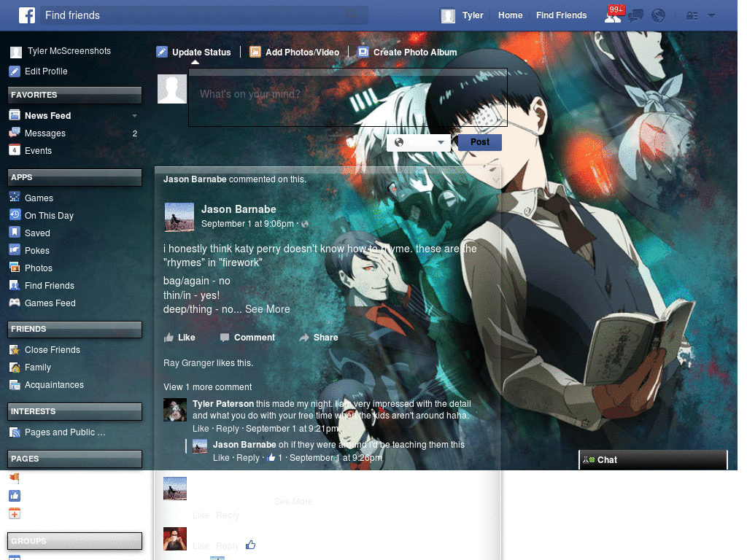Click in What's on your mind field
The height and width of the screenshot is (560, 747).
pos(348,97)
